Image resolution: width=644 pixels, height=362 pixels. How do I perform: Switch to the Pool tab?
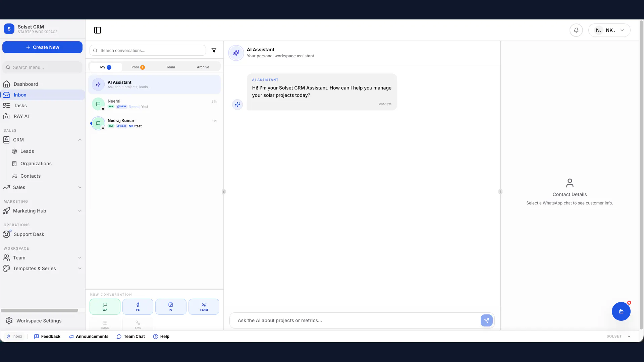coord(138,67)
